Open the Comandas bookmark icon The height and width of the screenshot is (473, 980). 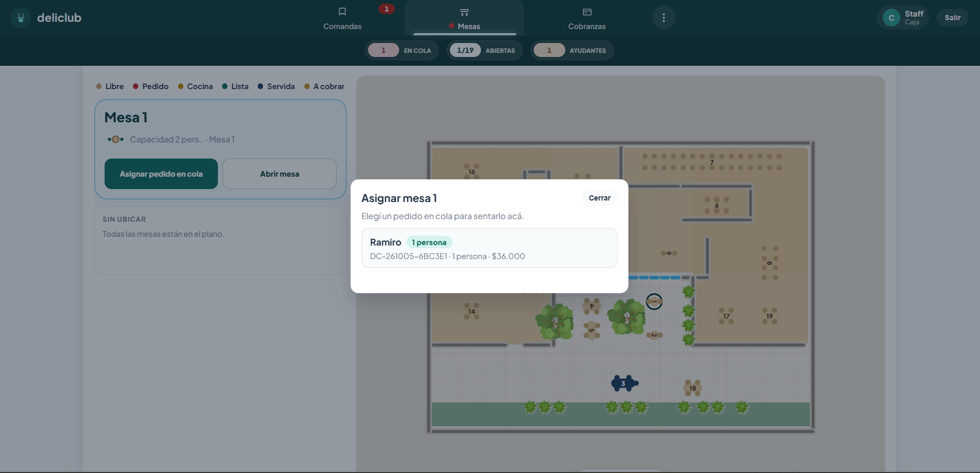click(342, 11)
